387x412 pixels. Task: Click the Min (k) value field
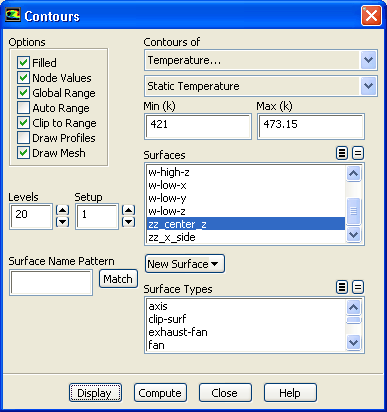pos(198,126)
